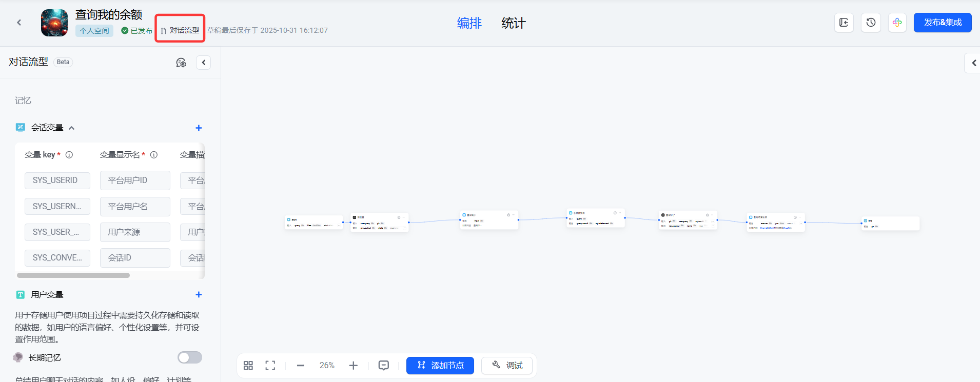
Task: Open the version history clock icon
Action: [871, 23]
